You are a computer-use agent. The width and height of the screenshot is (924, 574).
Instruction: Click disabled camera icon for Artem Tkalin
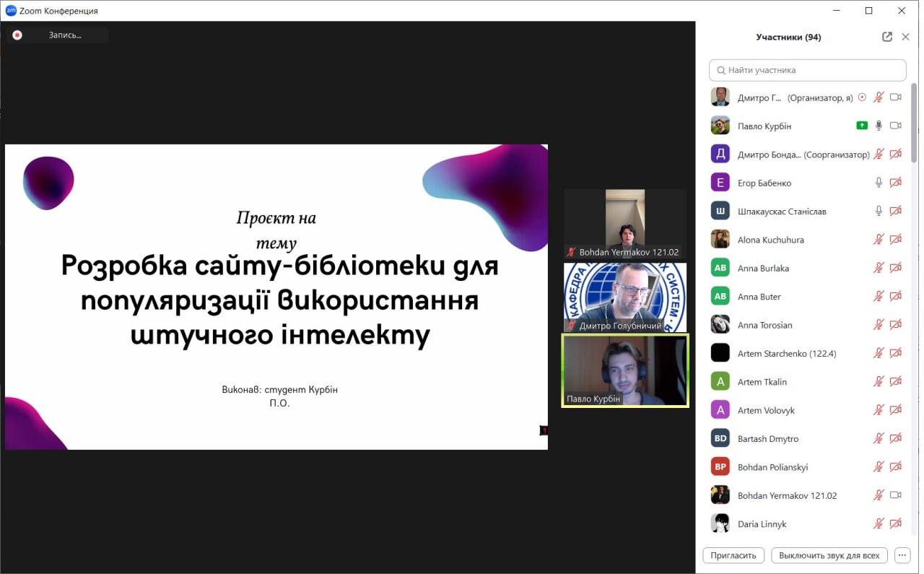896,382
